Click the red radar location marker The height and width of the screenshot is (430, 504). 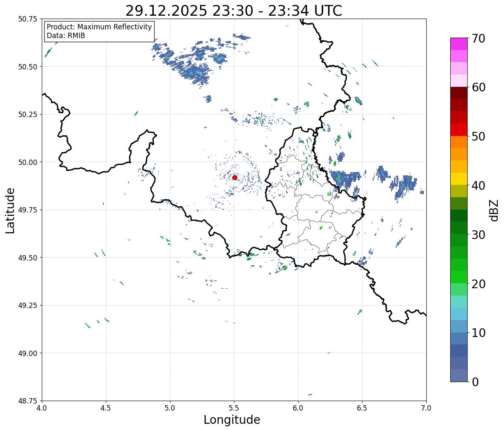pyautogui.click(x=235, y=177)
